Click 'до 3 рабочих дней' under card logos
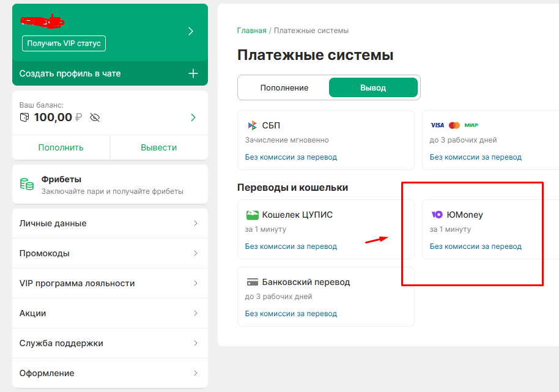 (463, 140)
